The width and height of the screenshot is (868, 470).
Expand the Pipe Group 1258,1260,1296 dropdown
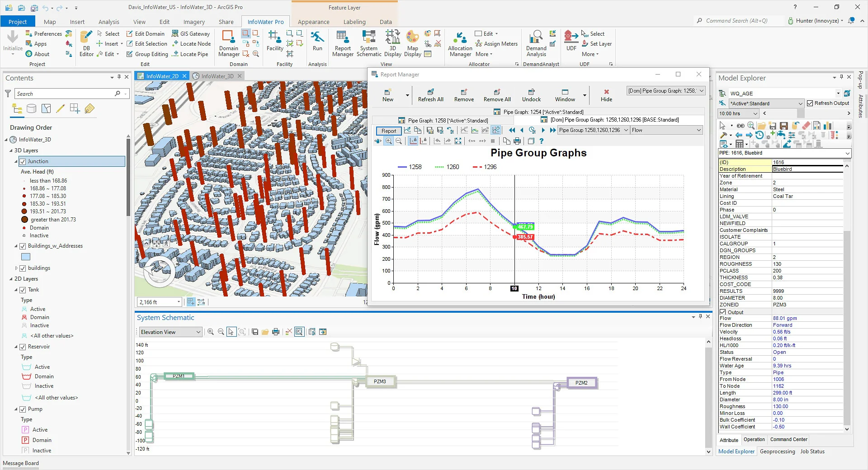pos(626,130)
